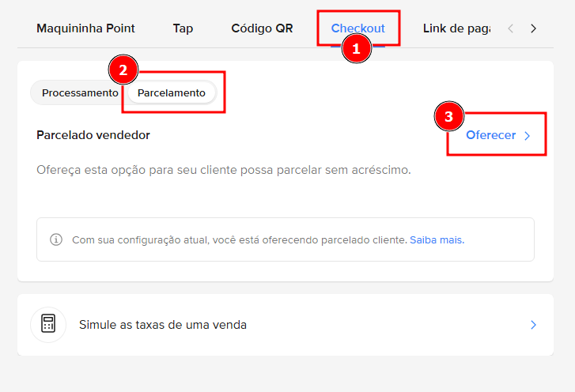Image resolution: width=575 pixels, height=392 pixels.
Task: Click the Parcelado vendedor heading
Action: point(93,135)
